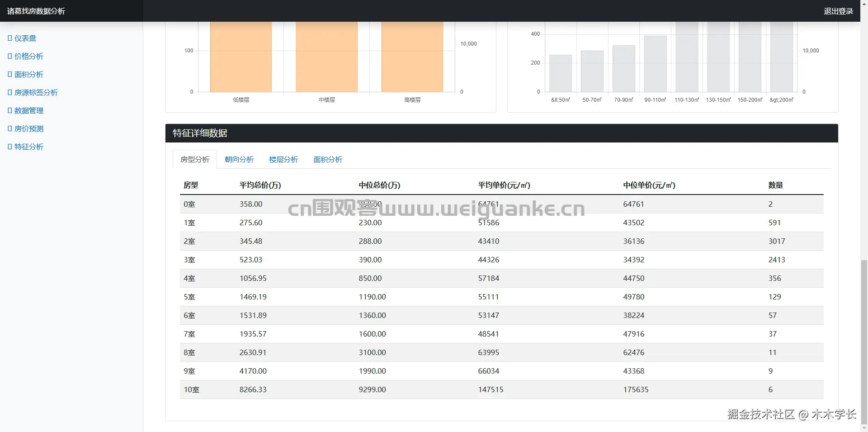The height and width of the screenshot is (432, 868).
Task: Open 房价预测 sidebar link
Action: (26, 129)
